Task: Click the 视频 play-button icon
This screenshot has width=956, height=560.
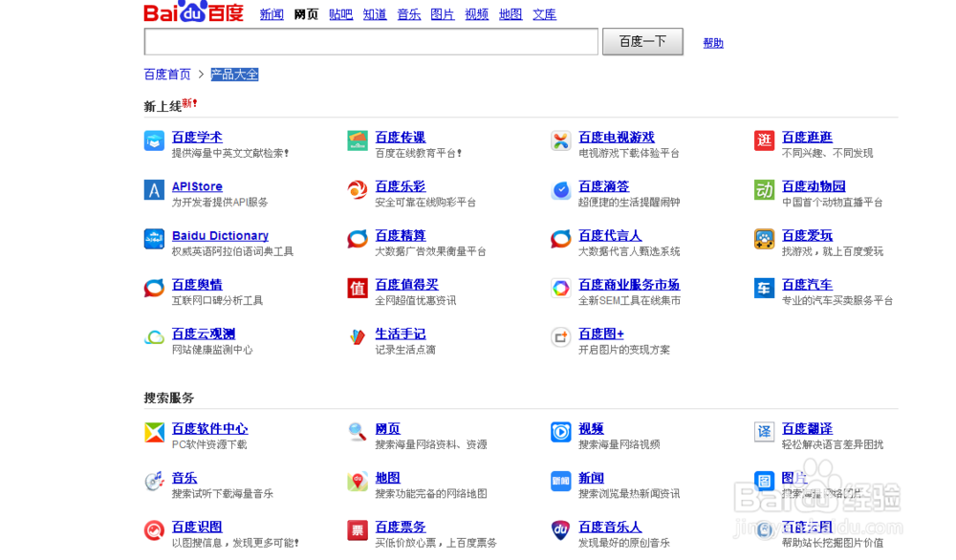Action: [x=560, y=432]
